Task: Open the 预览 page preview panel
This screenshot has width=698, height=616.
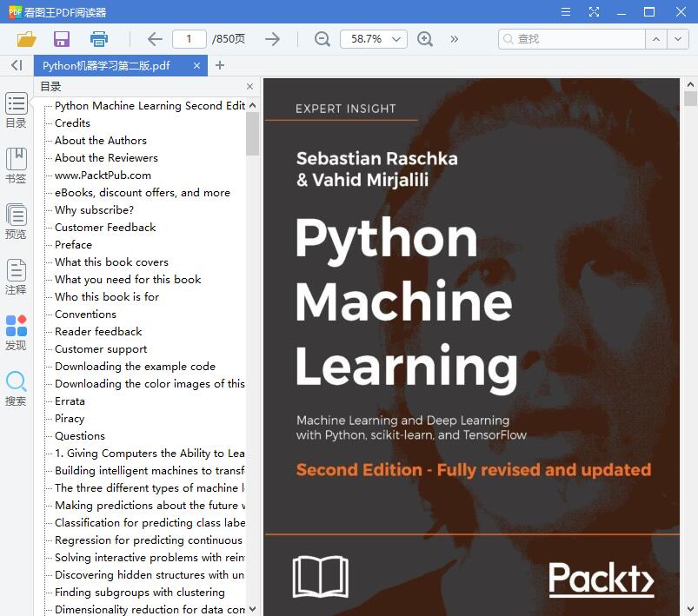Action: coord(16,221)
